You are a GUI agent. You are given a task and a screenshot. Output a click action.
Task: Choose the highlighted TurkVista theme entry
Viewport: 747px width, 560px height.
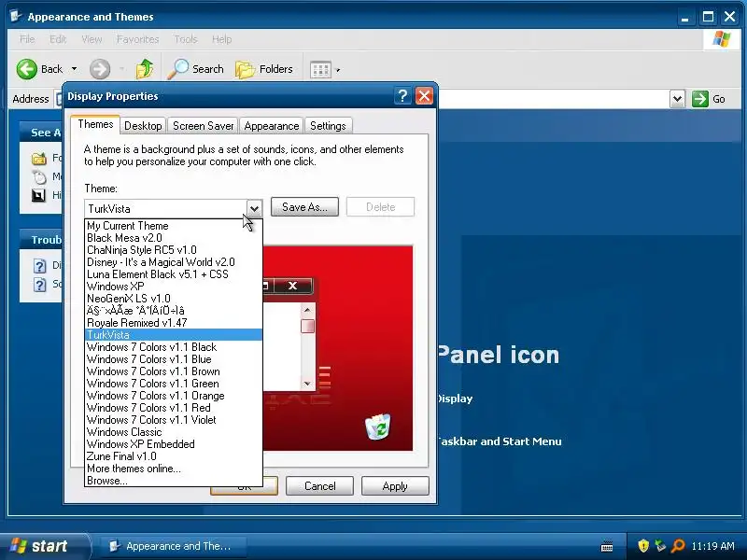coord(174,335)
